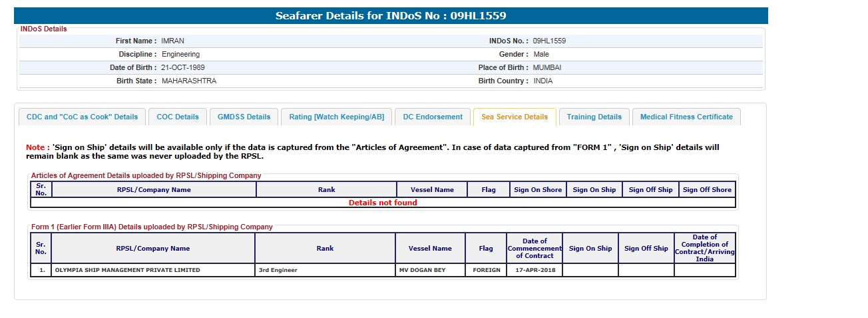Open the CDC and "CoC as Cook" Details tab
Viewport: 868px width, 318px height.
pos(82,117)
